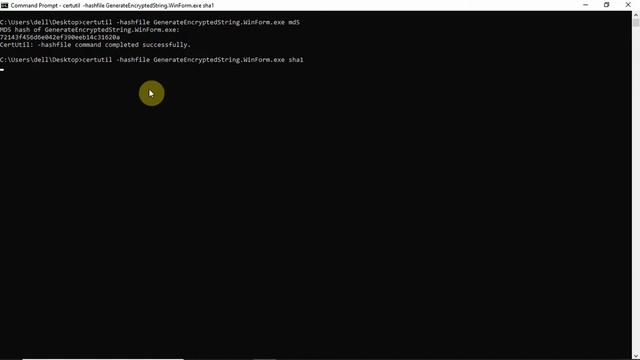The width and height of the screenshot is (640, 360).
Task: Click the MD5 hash value starting with 72143f
Action: click(x=60, y=37)
